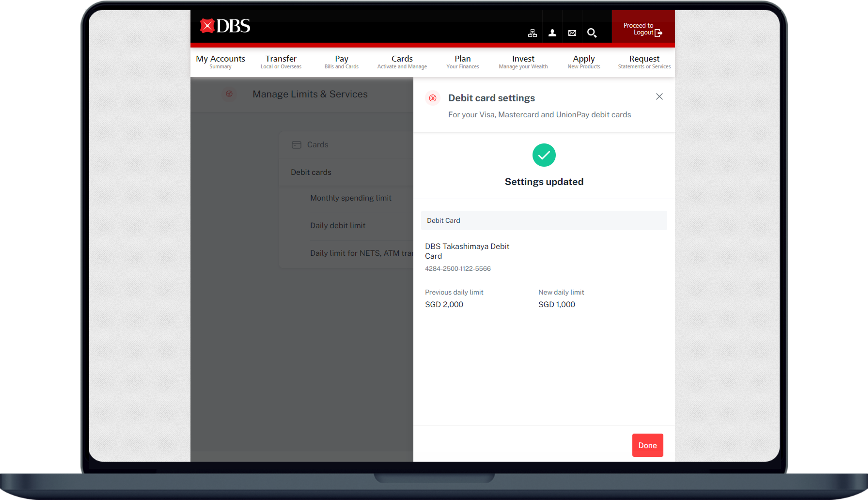Screen dimensions: 868x500
Task: Select Monthly spending limit option
Action: [351, 198]
